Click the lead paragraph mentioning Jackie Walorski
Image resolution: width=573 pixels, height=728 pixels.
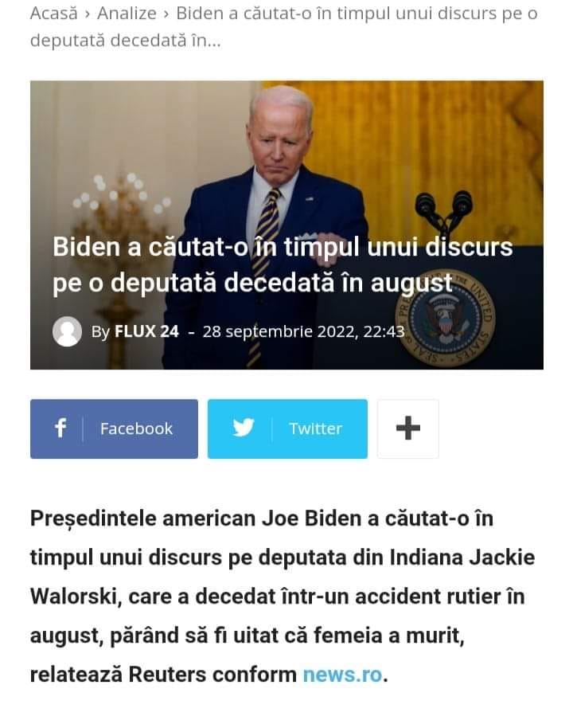(283, 597)
